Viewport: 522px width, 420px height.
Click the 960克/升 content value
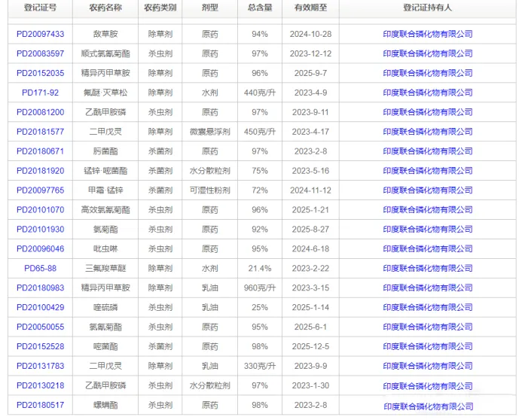click(x=260, y=288)
